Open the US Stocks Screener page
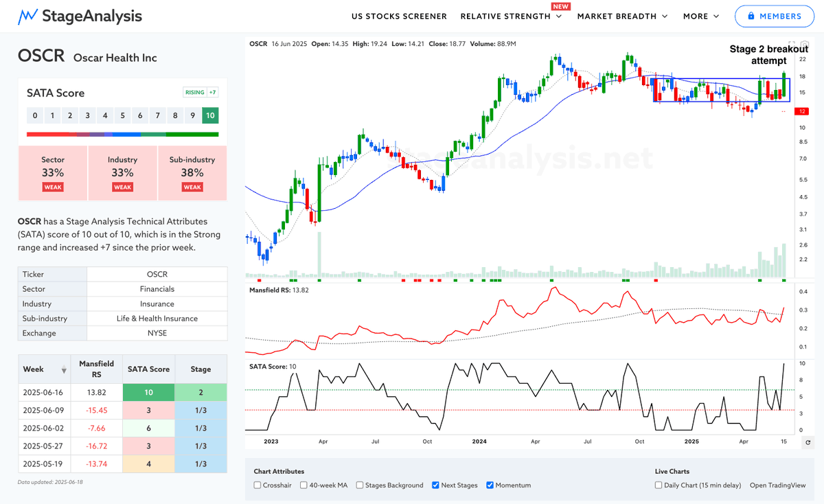Screen dimensions: 824x504 [399, 16]
